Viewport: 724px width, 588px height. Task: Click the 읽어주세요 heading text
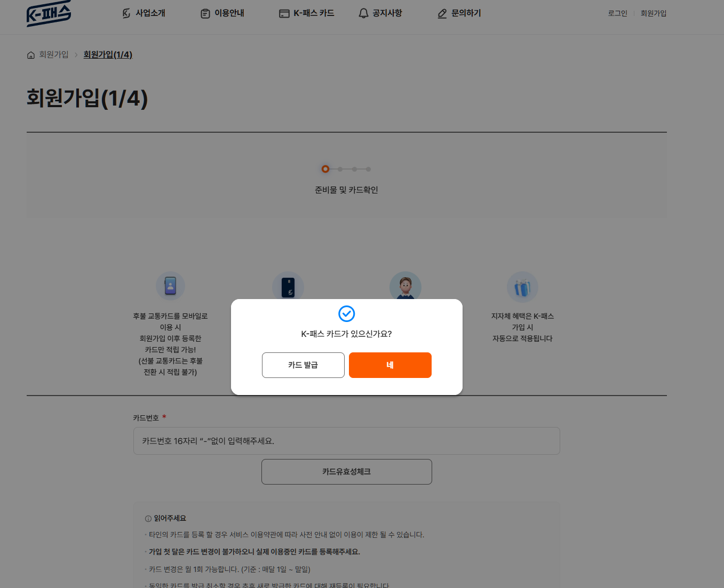(x=170, y=519)
